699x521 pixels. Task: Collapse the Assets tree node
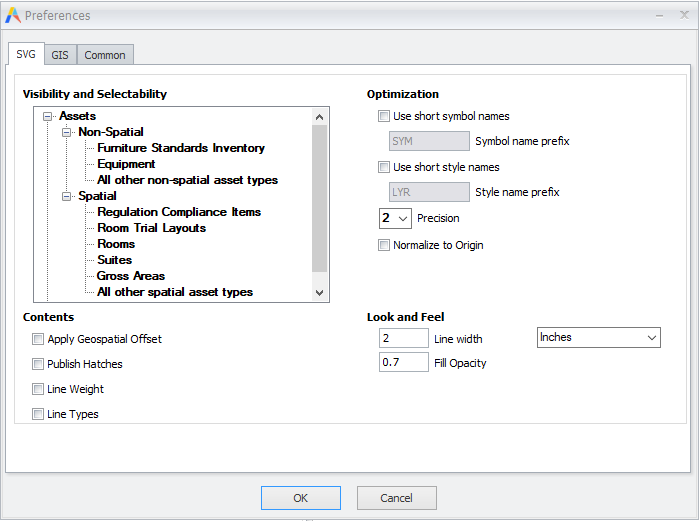tap(47, 116)
